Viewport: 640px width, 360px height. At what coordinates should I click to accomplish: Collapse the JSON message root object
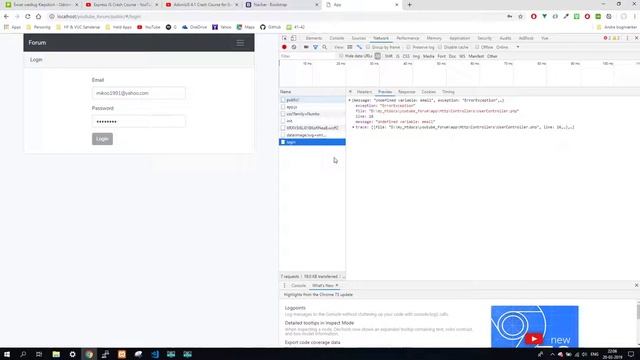[349, 100]
